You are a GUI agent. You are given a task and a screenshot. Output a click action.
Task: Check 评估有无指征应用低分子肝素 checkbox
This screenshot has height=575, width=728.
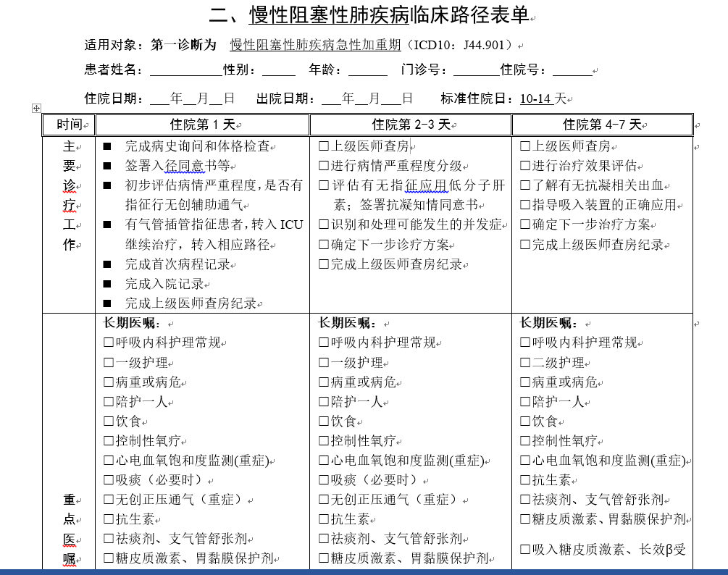click(x=324, y=185)
